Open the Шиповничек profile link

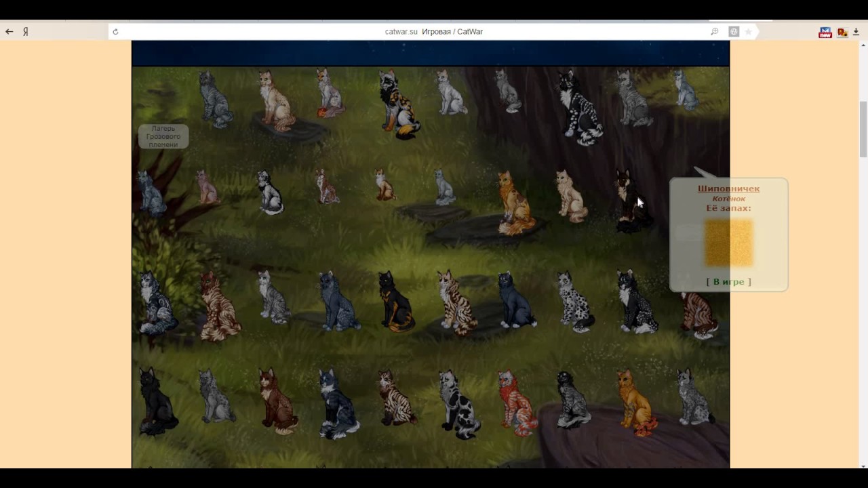(x=729, y=188)
